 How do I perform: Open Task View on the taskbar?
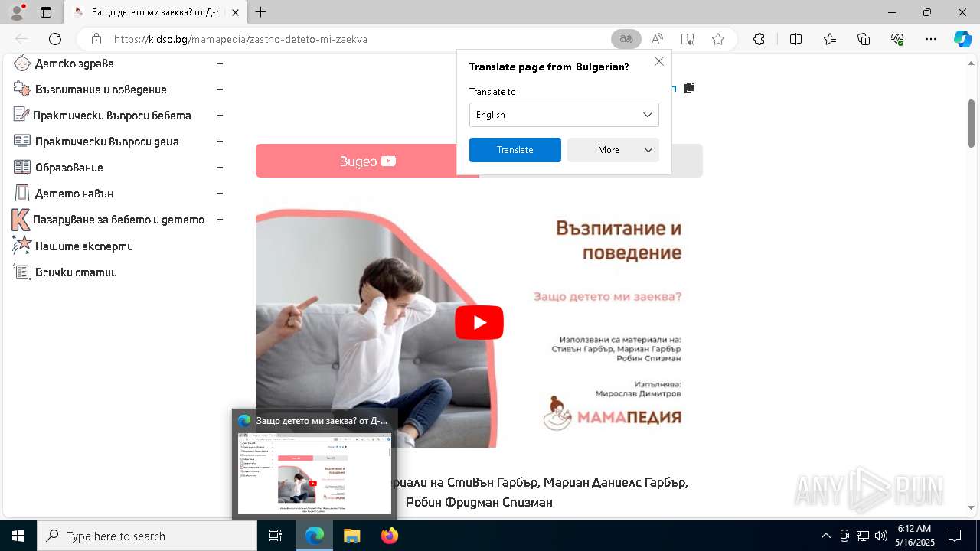pyautogui.click(x=276, y=536)
